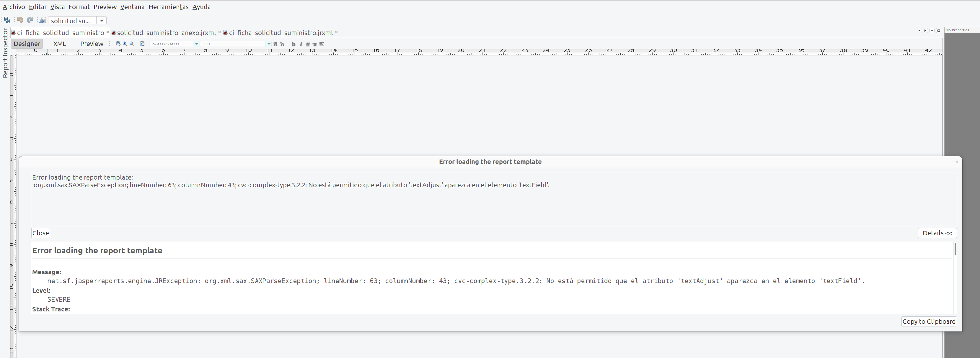Click the 'Level:' label in details

(41, 290)
